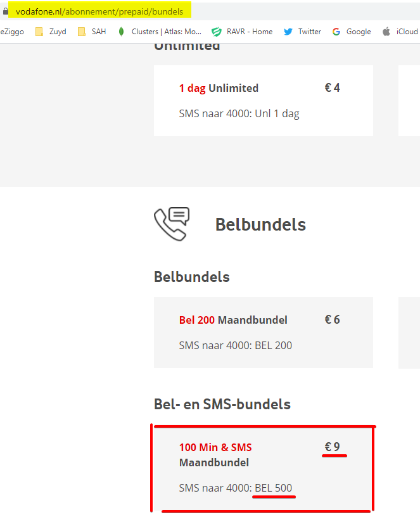Screen dimensions: 420x529
Task: Open the eZiggo bookmark
Action: point(12,32)
